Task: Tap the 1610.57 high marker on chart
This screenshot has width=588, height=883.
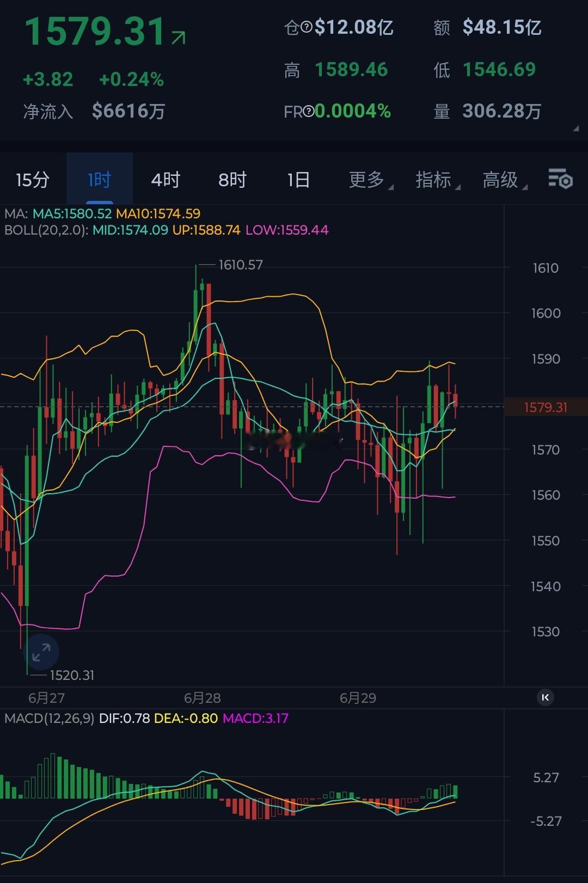Action: [241, 265]
